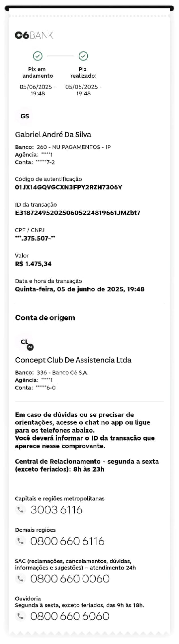The height and width of the screenshot is (644, 179).
Task: Call the SAC number 0800 660 0060
Action: point(70,579)
